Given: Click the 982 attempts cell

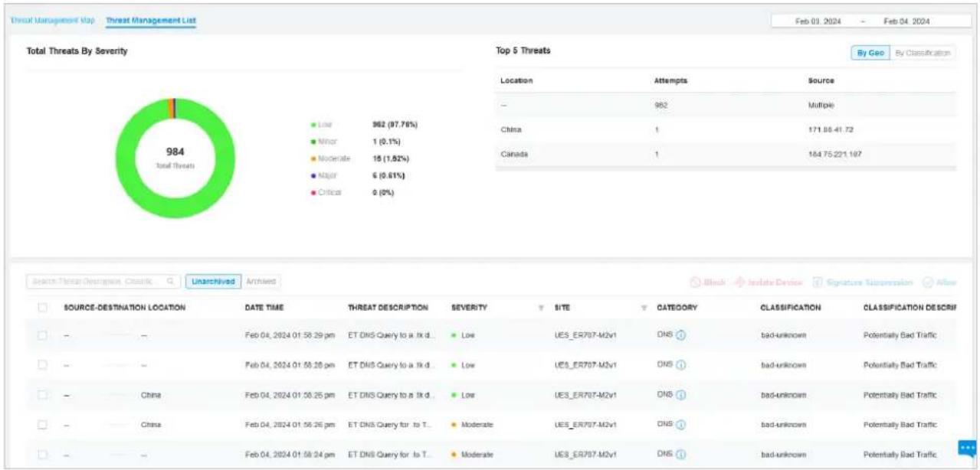Looking at the screenshot, I should 660,105.
